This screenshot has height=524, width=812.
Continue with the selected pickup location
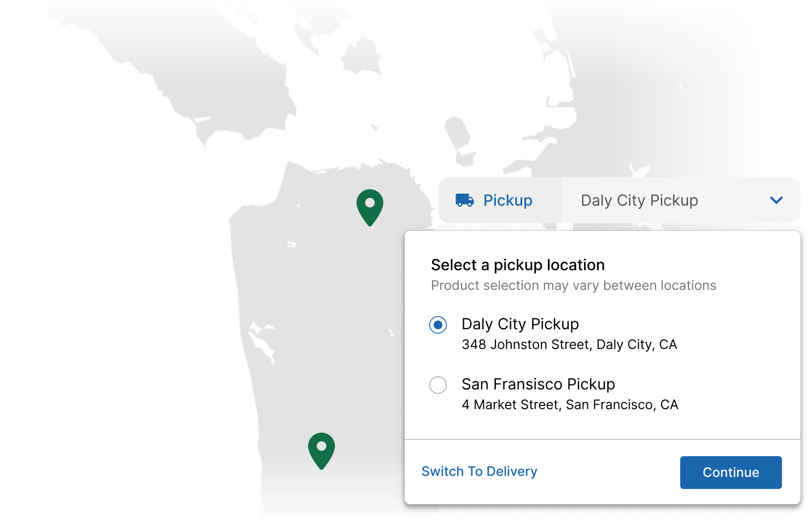731,473
